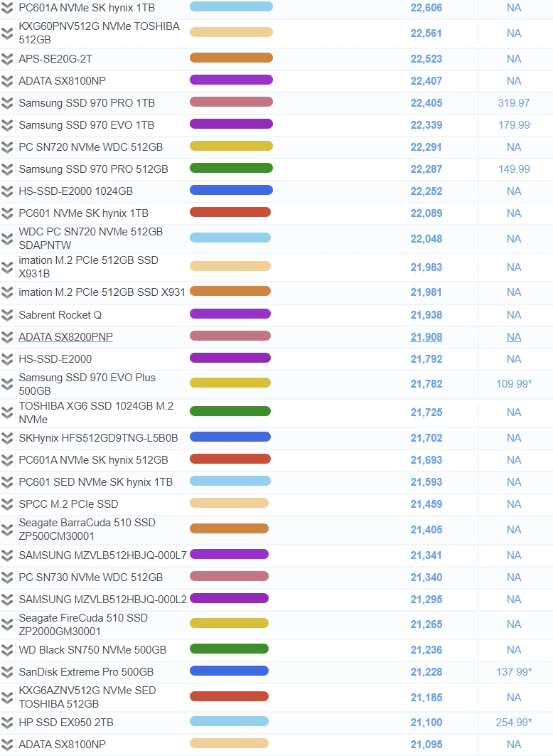
Task: Click the 179.99 price for Samsung 970 EVO 1TB
Action: 514,125
